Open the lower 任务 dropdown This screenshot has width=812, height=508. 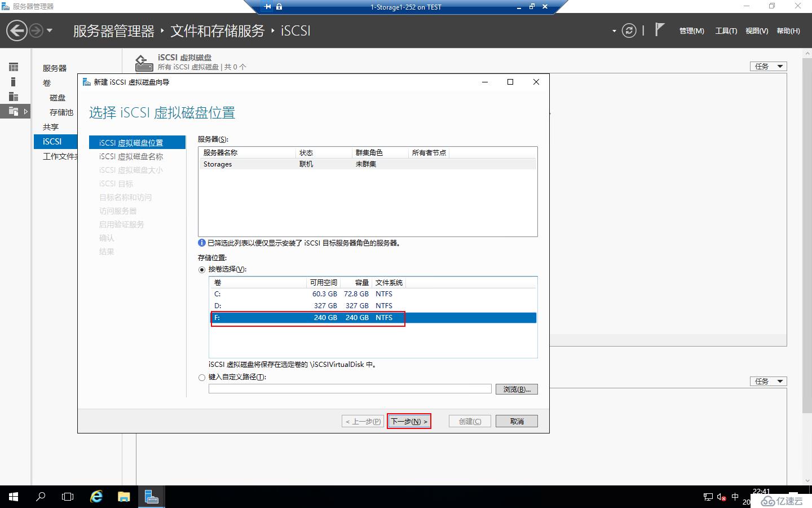point(768,382)
